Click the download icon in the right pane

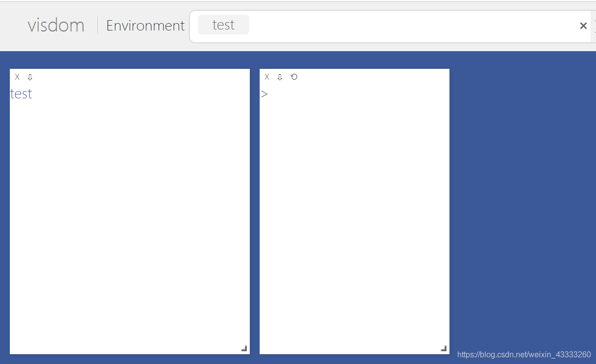(280, 77)
